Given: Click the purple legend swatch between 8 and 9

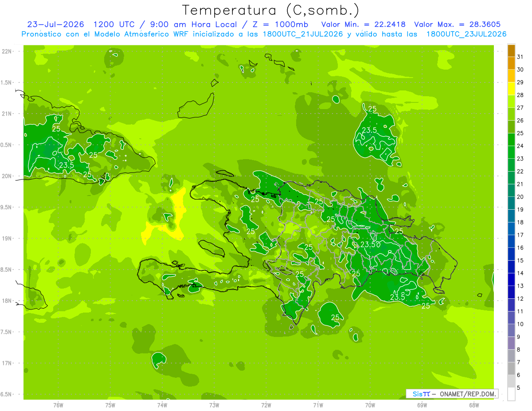Looking at the screenshot, I should pos(511,343).
